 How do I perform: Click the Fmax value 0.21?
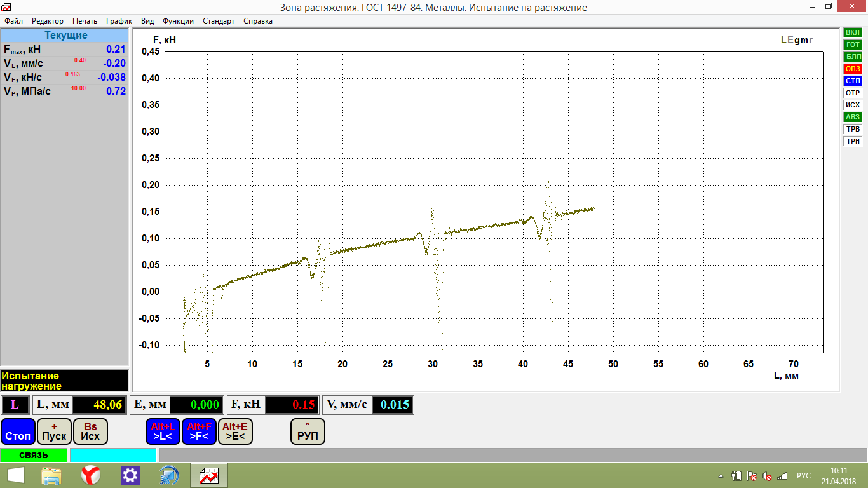click(116, 50)
